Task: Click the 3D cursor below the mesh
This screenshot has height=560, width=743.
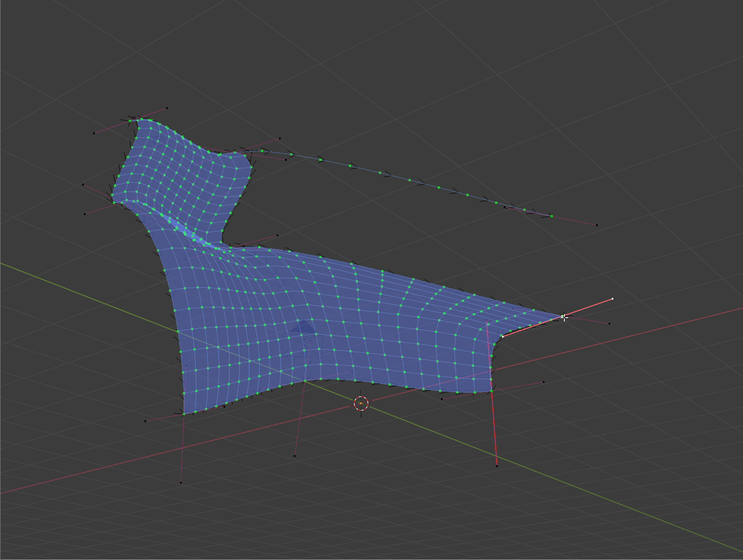Action: pos(361,404)
